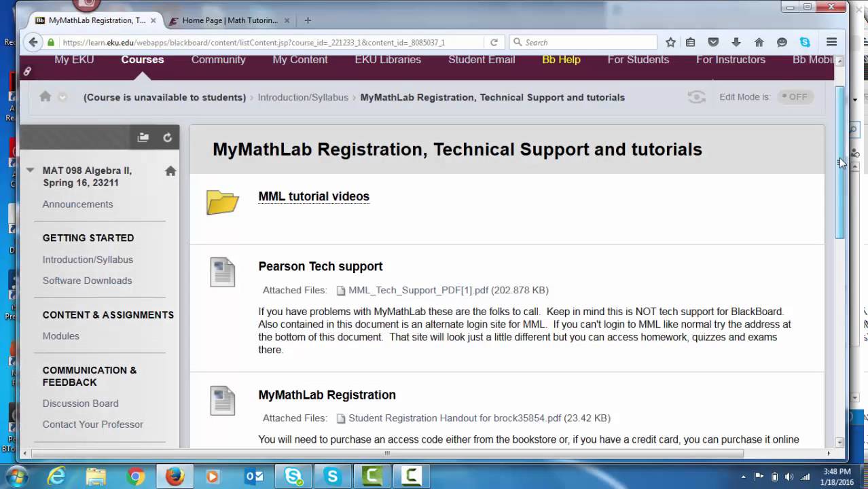Image resolution: width=868 pixels, height=489 pixels.
Task: Go to Announcements in course menu
Action: [x=77, y=204]
